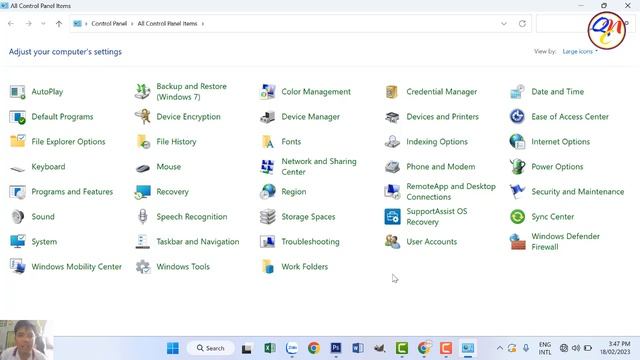Click the Fonts icon

click(267, 142)
